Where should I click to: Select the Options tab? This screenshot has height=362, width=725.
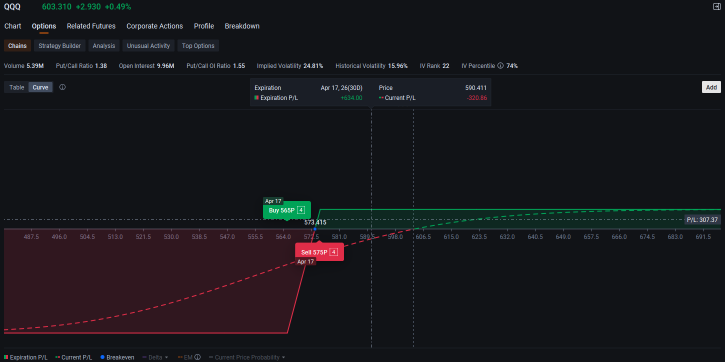tap(44, 26)
